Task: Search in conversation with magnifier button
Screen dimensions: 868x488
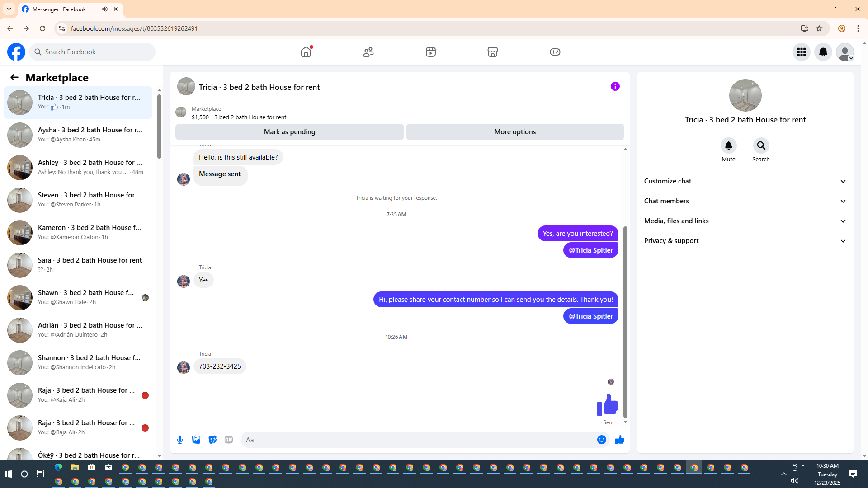Action: tap(761, 145)
